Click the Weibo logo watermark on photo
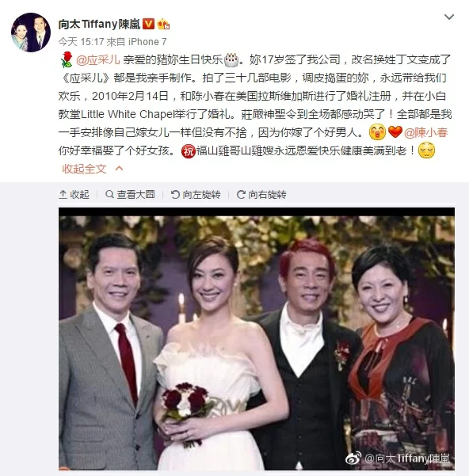The height and width of the screenshot is (476, 469). tap(353, 458)
